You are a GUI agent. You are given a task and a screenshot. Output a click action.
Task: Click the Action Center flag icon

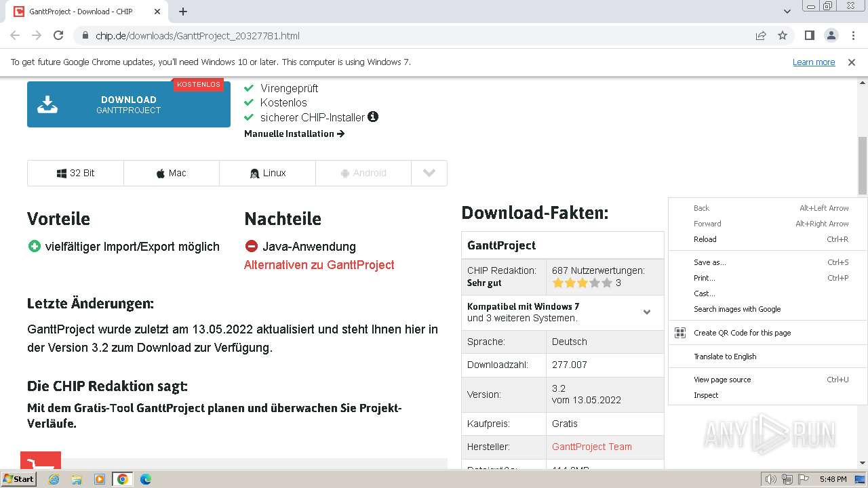803,479
